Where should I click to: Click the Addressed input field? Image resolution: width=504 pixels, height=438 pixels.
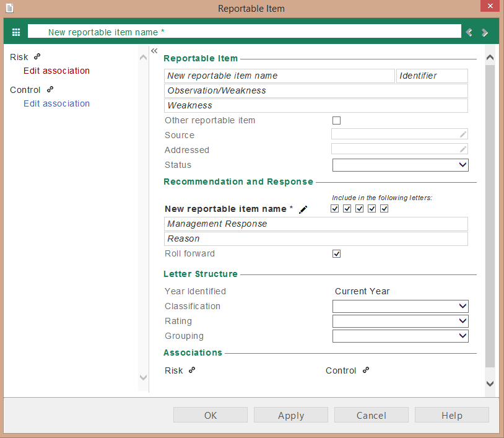point(399,149)
